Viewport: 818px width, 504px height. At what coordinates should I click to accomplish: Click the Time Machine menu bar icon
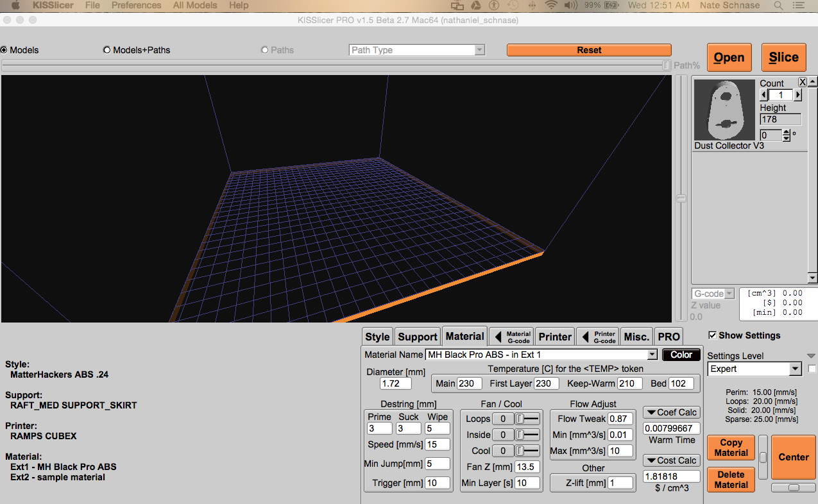coord(513,5)
